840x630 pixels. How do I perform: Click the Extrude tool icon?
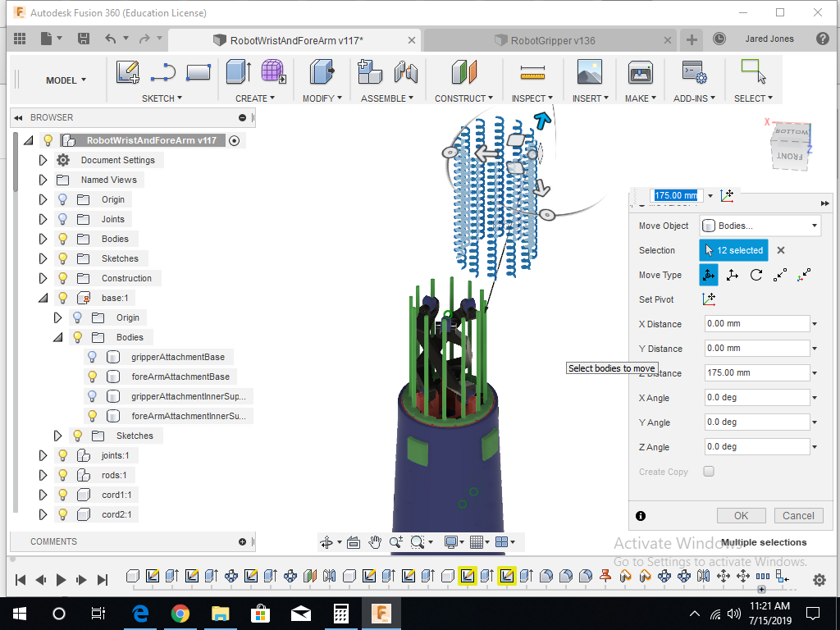click(239, 72)
